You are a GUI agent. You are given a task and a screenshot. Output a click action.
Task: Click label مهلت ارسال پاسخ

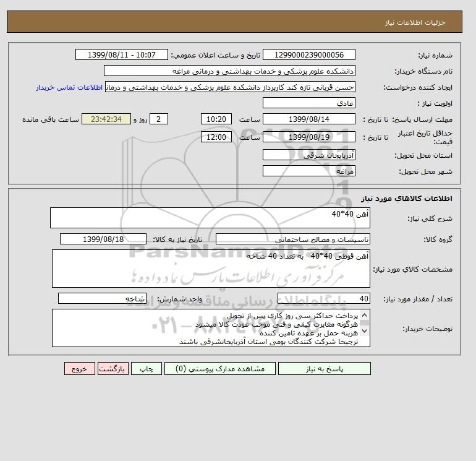422,119
